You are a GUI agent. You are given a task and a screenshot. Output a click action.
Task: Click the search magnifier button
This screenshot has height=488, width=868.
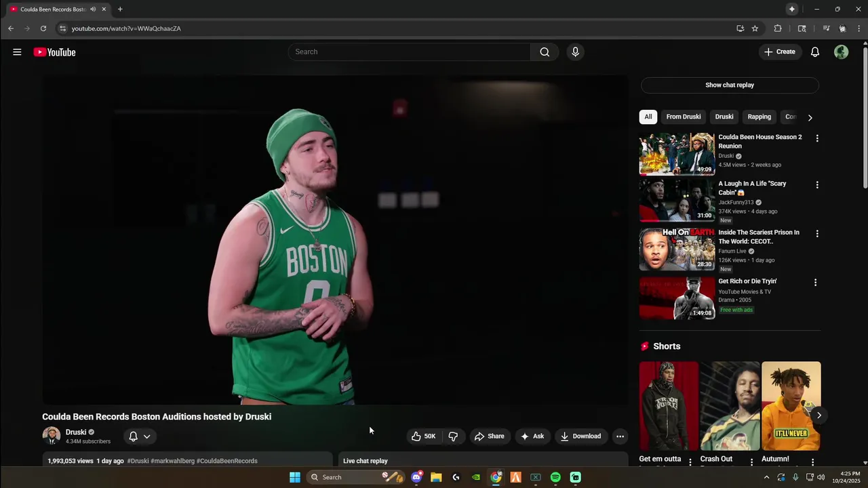click(545, 52)
